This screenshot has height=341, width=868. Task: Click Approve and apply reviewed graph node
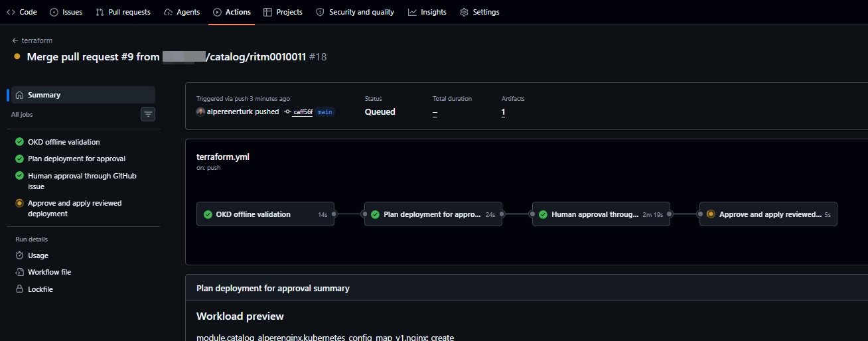tap(768, 214)
